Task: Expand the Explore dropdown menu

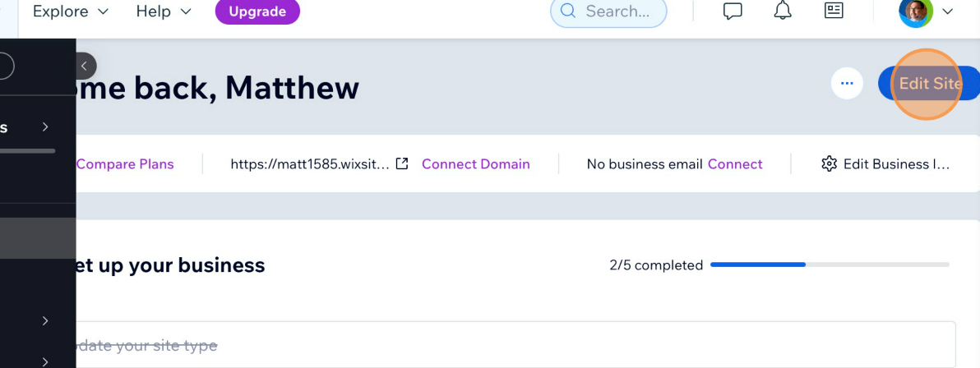Action: pos(71,11)
